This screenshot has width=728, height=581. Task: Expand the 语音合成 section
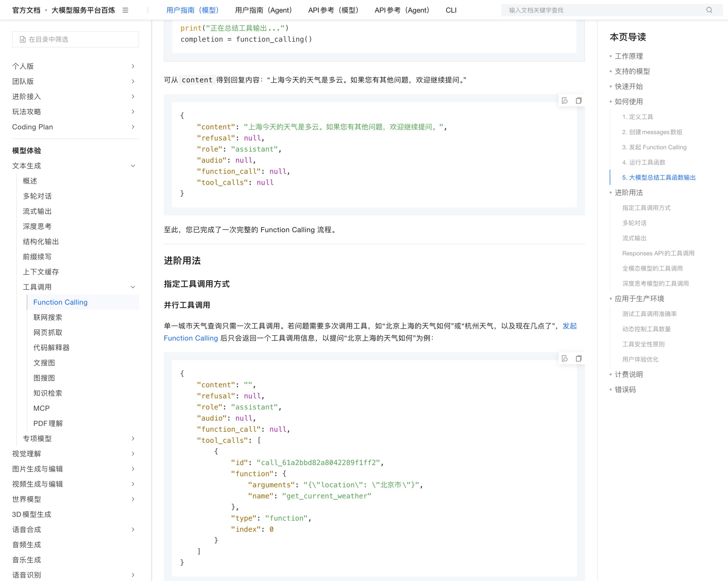[x=133, y=529]
